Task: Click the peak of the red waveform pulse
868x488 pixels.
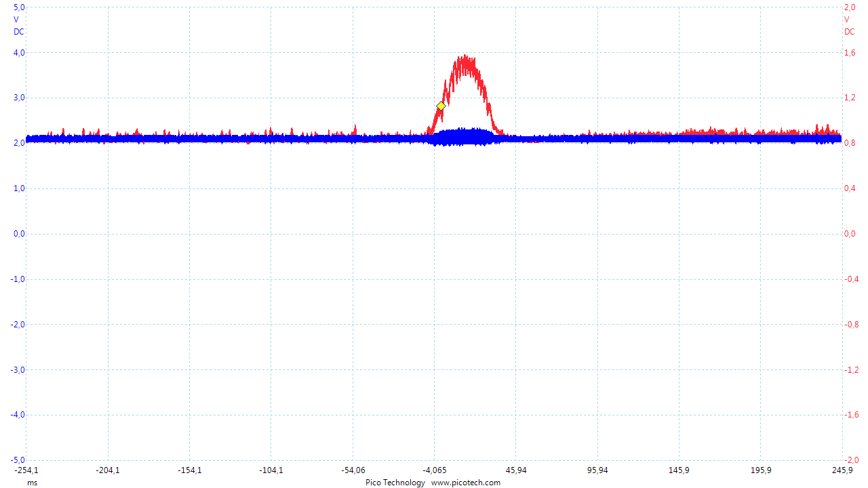Action: [465, 57]
